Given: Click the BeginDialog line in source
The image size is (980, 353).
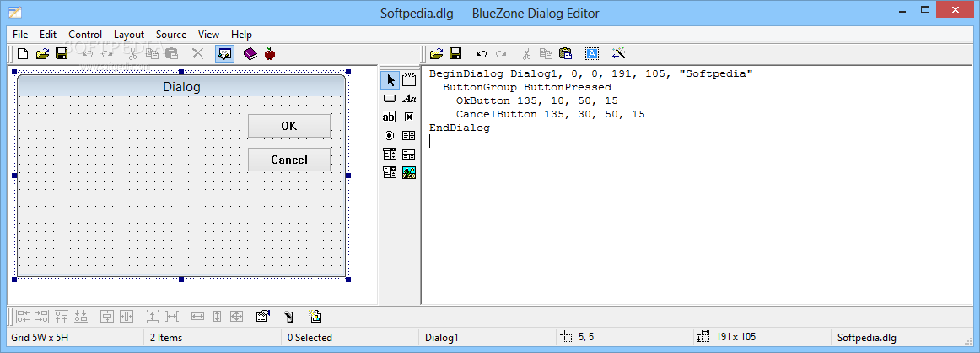Looking at the screenshot, I should 591,73.
